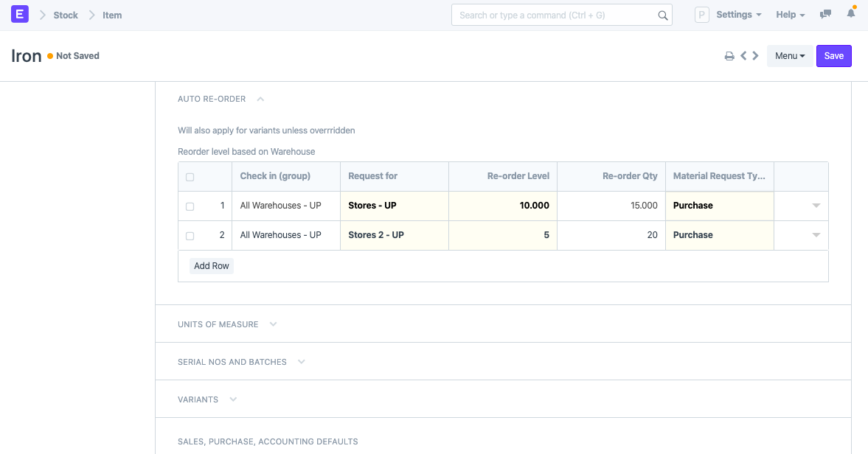Expand the Serial Nos and Batches section
The image size is (868, 454).
[x=241, y=362]
